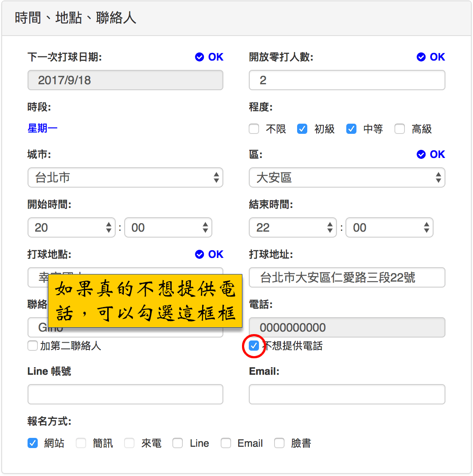Screen dimensions: 473x476
Task: Open the 結束時間 hour dropdown showing 22
Action: coord(292,228)
